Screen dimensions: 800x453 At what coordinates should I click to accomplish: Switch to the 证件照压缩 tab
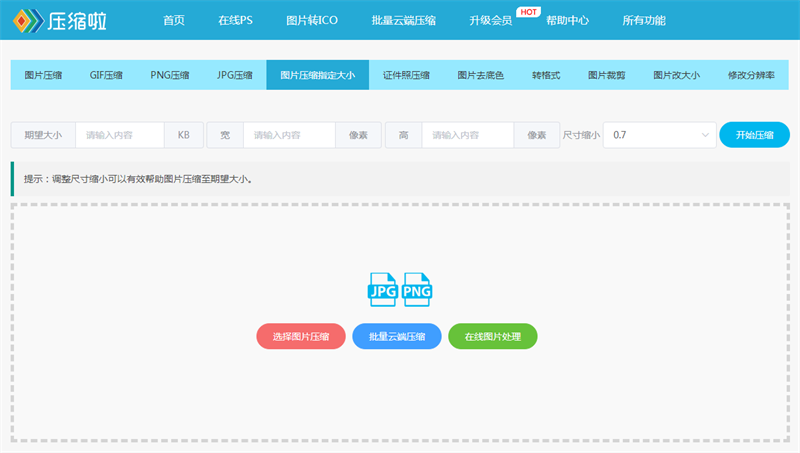(406, 75)
